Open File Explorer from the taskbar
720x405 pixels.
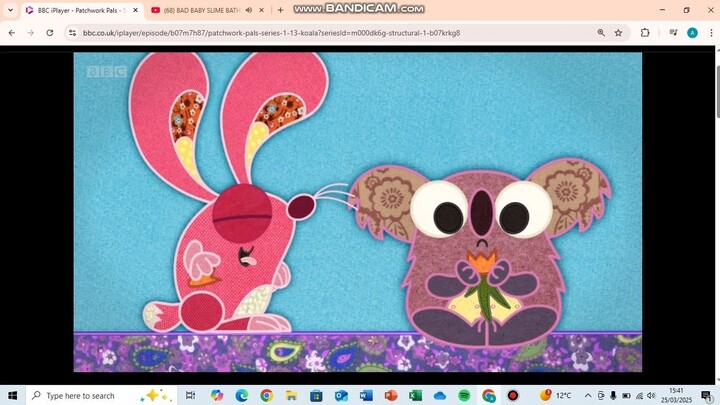click(291, 395)
